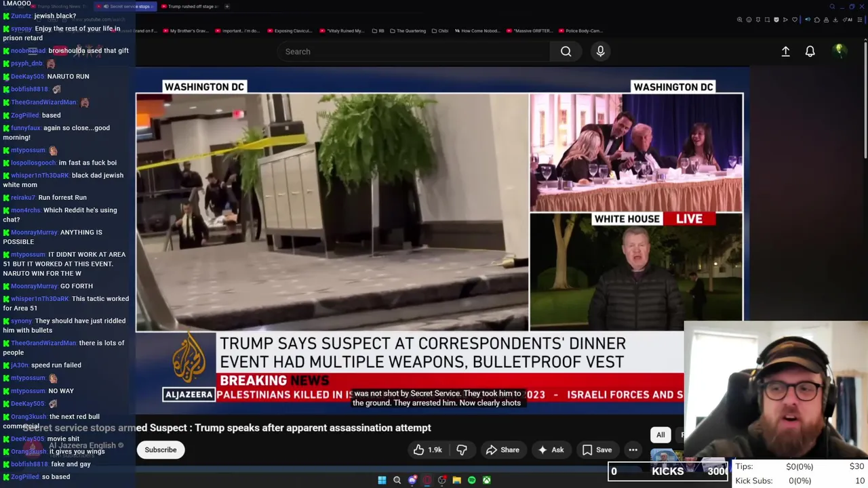868x488 pixels.
Task: Open the browser downloads icon
Action: pyautogui.click(x=835, y=20)
